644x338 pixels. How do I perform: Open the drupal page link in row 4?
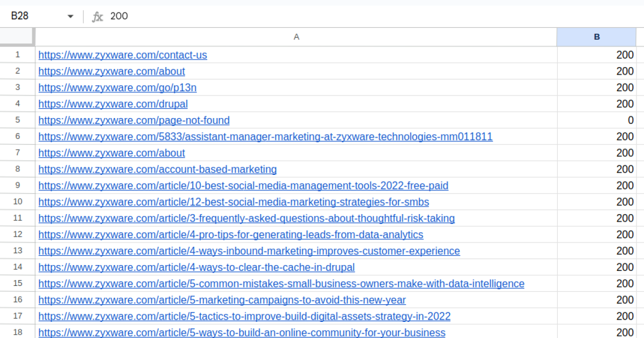(x=113, y=104)
